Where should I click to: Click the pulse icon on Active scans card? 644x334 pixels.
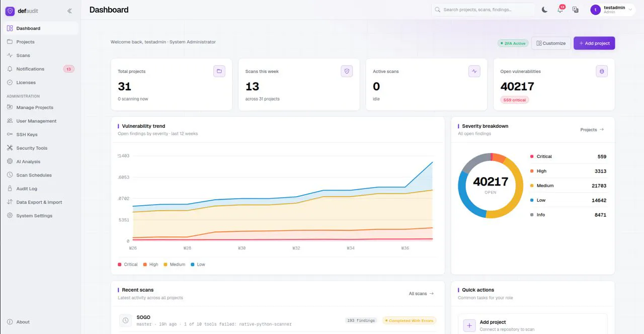click(x=474, y=71)
